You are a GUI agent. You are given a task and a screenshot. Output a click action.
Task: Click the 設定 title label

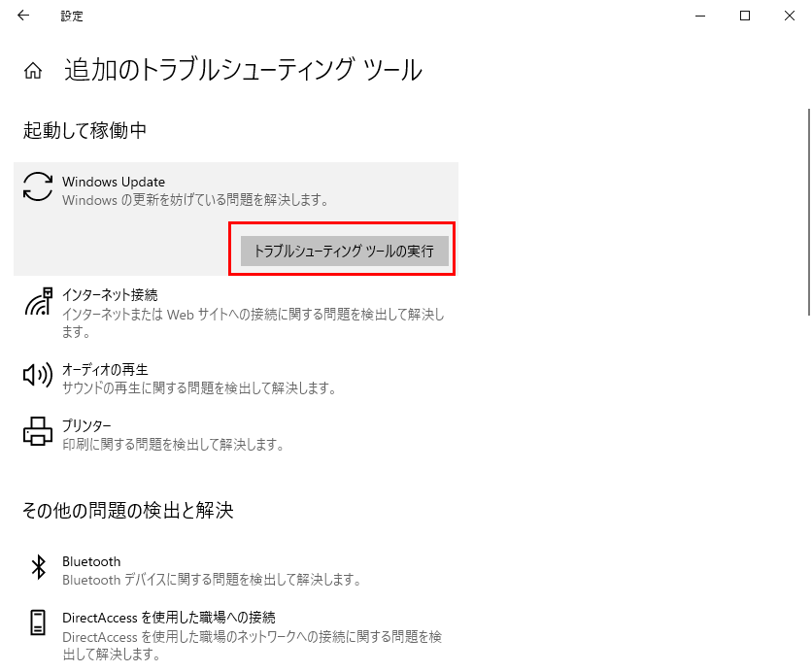pyautogui.click(x=72, y=16)
